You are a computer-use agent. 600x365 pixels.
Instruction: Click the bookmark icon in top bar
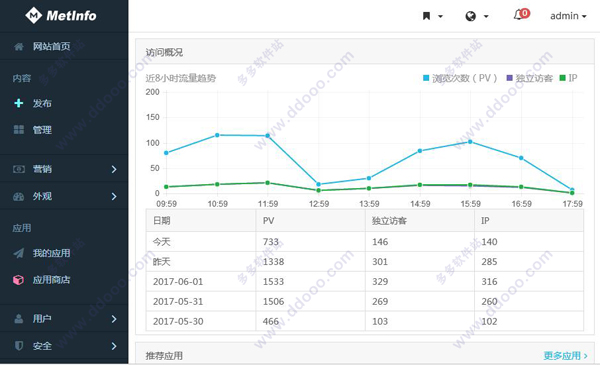coord(426,16)
